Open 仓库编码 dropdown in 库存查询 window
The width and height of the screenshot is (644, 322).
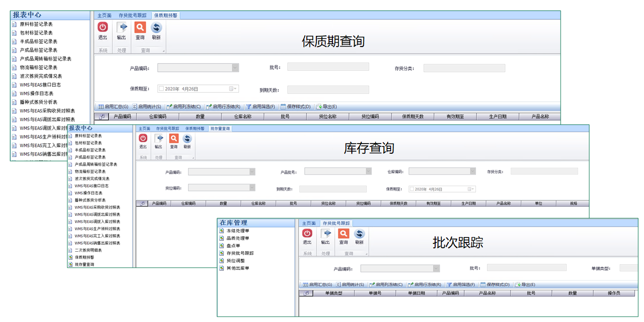473,171
